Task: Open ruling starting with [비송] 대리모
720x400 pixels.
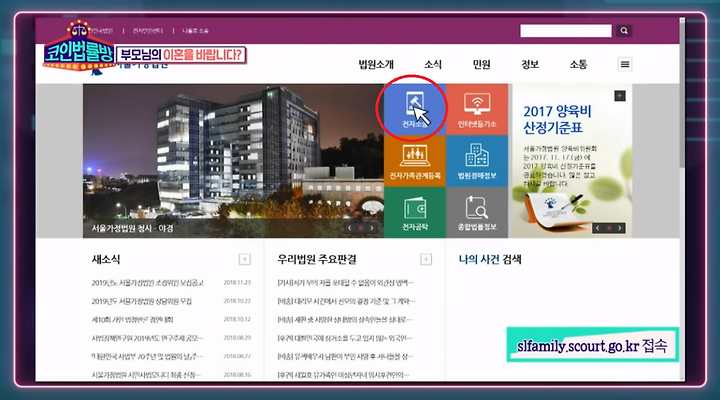Action: (x=346, y=301)
